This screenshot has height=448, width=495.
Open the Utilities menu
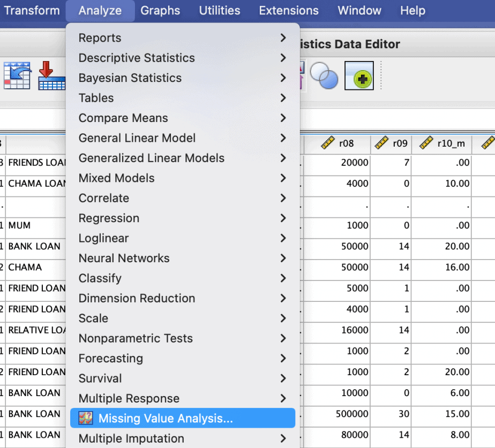click(x=220, y=10)
